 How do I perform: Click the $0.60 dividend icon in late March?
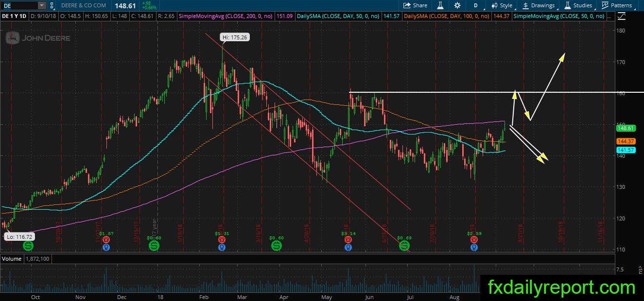pos(276,246)
